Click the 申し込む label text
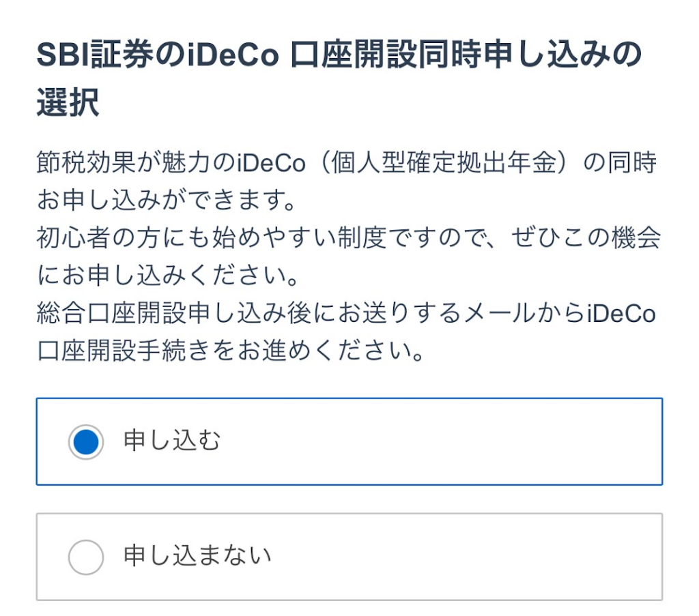Viewport: 699px width, 616px height. [169, 441]
